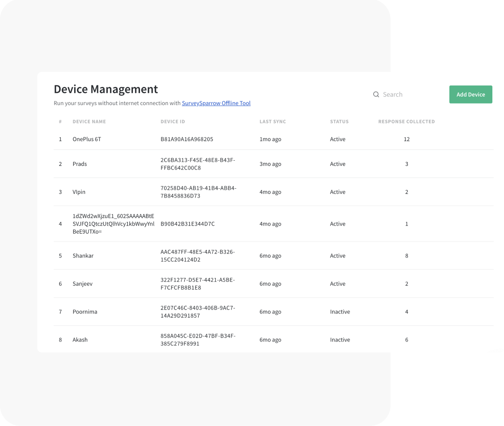This screenshot has width=504, height=426.
Task: Select the VIpin device row
Action: pos(79,192)
